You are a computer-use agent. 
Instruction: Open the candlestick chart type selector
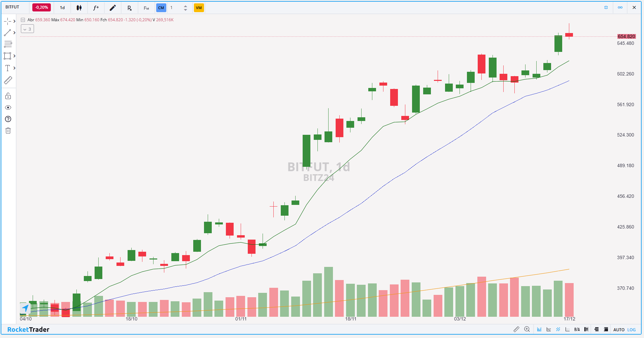click(79, 8)
